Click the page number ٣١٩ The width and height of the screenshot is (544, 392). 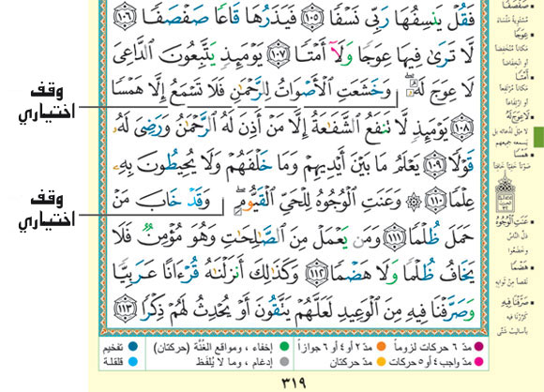[294, 383]
